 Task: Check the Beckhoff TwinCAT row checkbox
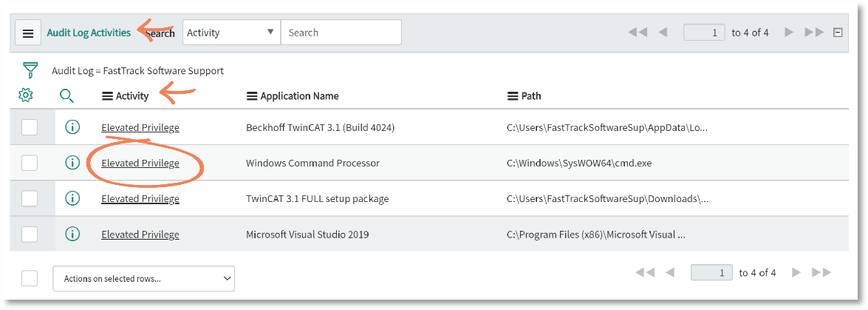click(30, 127)
